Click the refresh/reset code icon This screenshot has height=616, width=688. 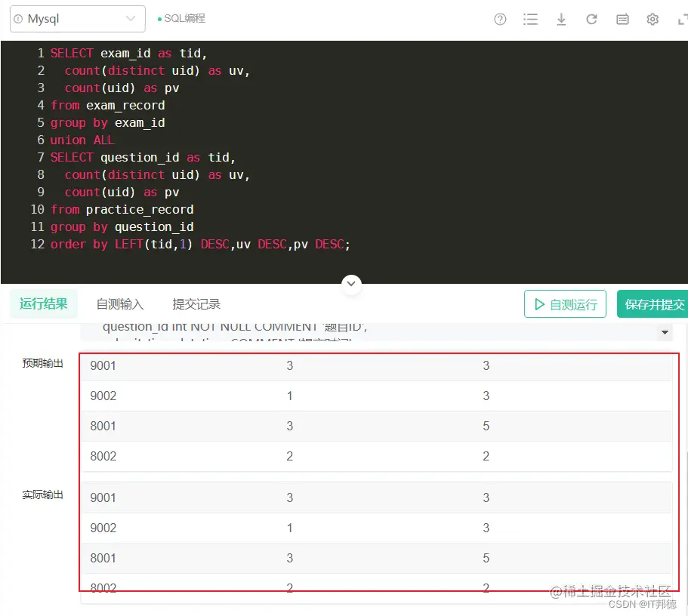tap(591, 20)
